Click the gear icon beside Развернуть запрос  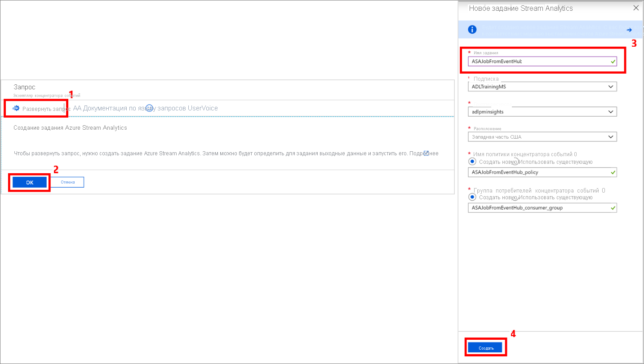pos(16,108)
